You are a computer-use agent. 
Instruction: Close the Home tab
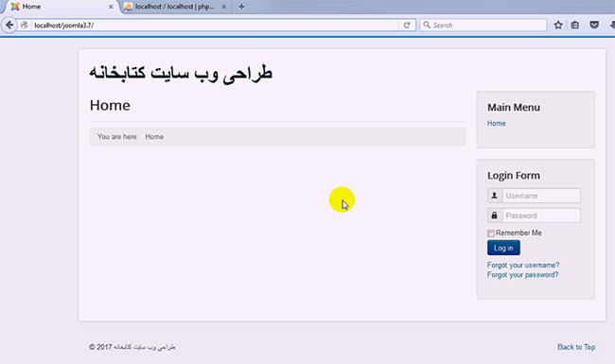(111, 7)
